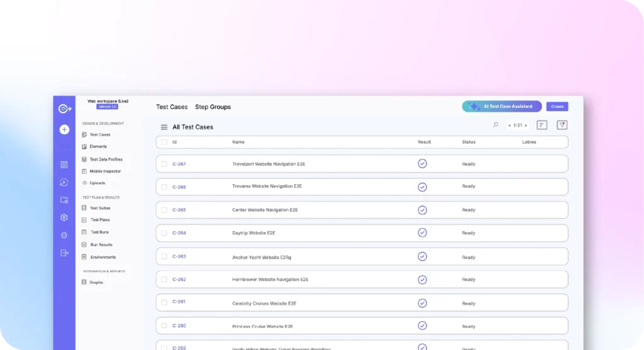Open the dashboard grid icon in the sidebar
The width and height of the screenshot is (644, 350).
pos(64,165)
